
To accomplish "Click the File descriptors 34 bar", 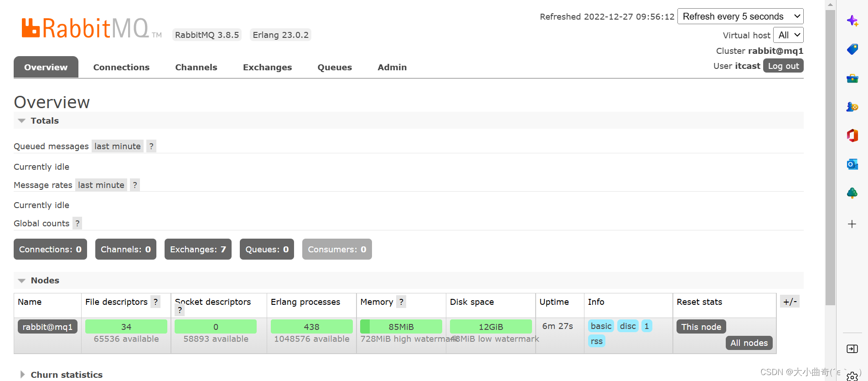I will (x=126, y=327).
